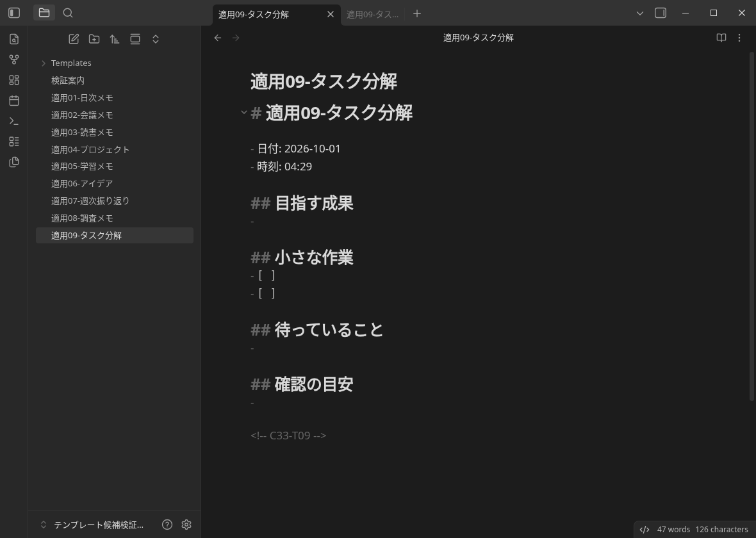Open the note 適用07-週次振り返り

pyautogui.click(x=115, y=201)
